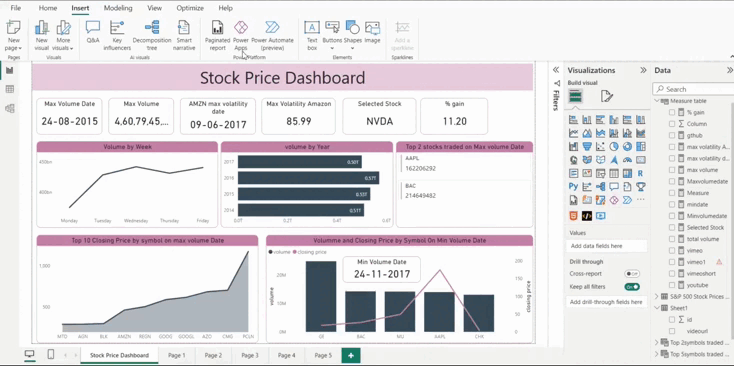Open the Format visual pane icon

coord(607,96)
